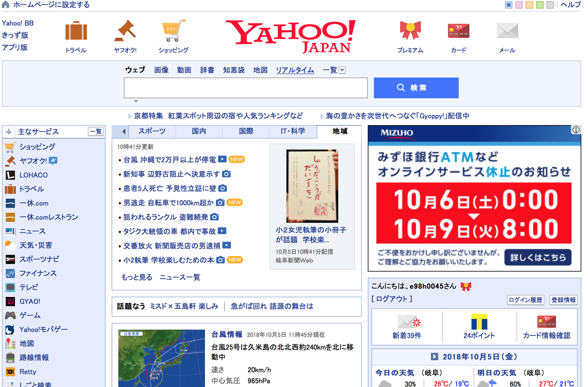Image resolution: width=588 pixels, height=387 pixels.
Task: Choose the blue theme color swatch
Action: click(509, 5)
